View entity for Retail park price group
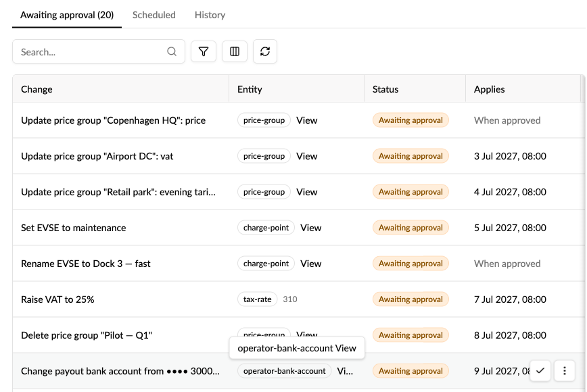Screen dimensions: 587x392 306,192
